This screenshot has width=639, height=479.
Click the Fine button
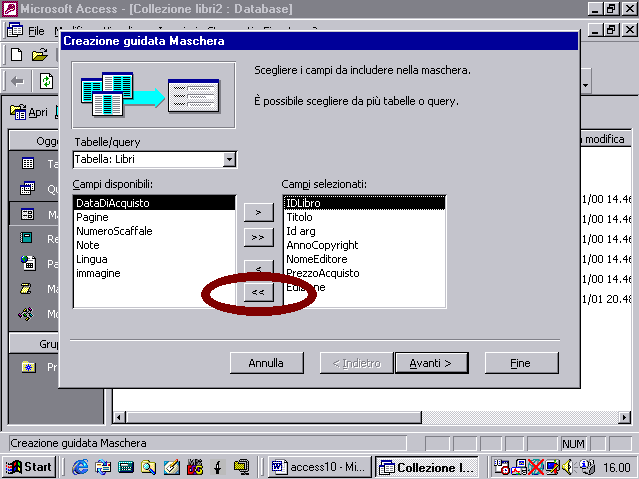point(521,363)
